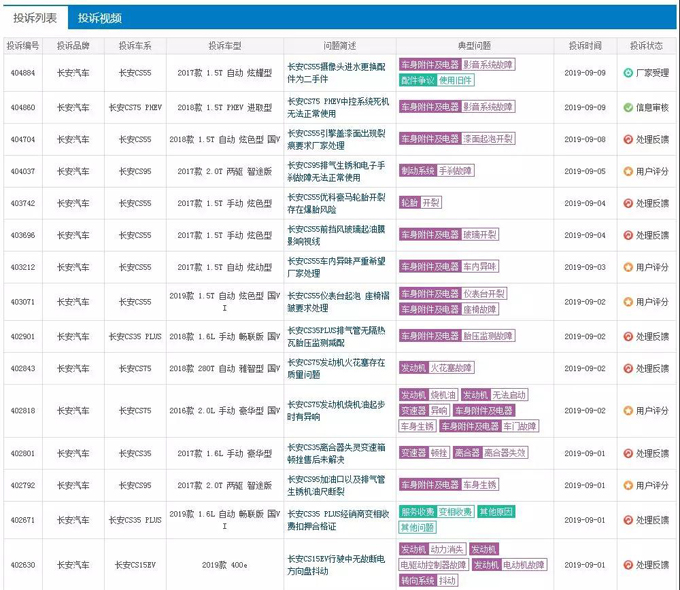Image resolution: width=680 pixels, height=590 pixels.
Task: Click the 用户评分 star icon in row 403071
Action: pos(628,302)
